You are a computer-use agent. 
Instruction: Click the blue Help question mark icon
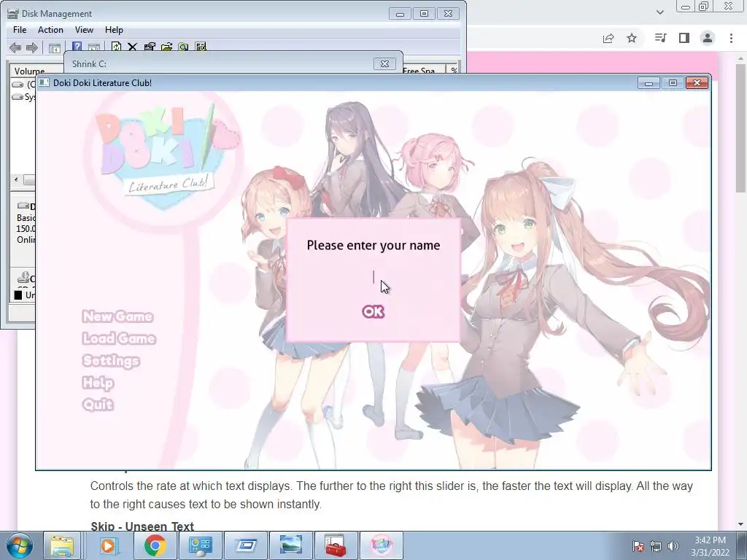click(77, 46)
